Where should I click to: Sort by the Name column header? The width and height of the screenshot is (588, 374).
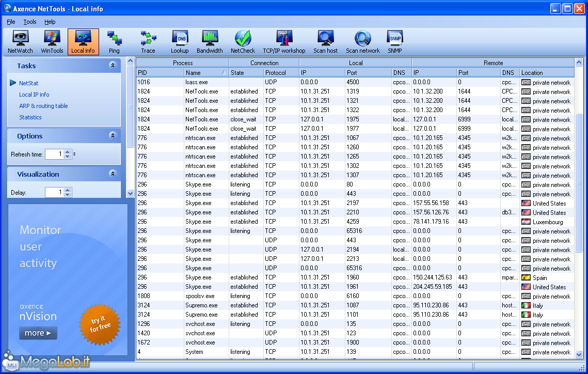tap(206, 73)
